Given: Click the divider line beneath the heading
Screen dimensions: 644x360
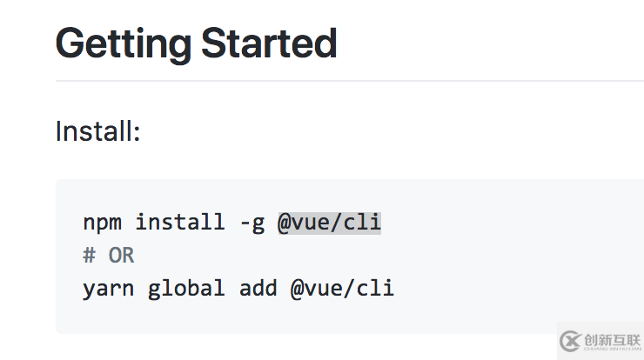Looking at the screenshot, I should tap(348, 81).
